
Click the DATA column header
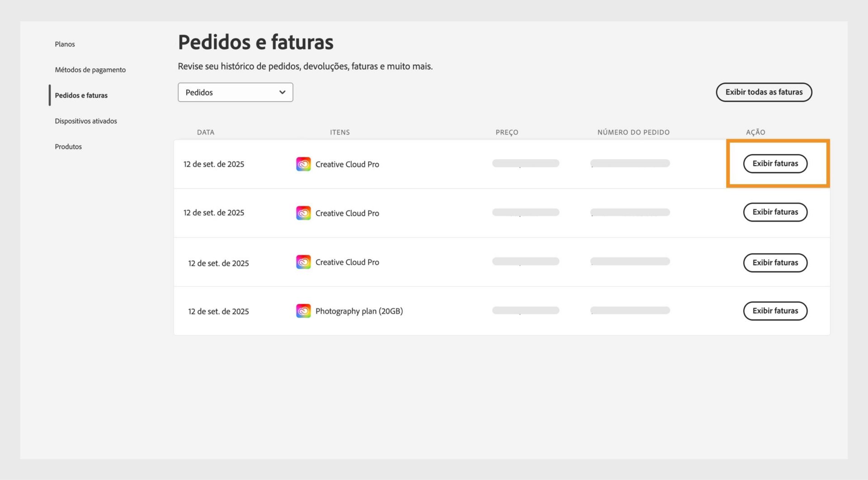[x=206, y=132]
